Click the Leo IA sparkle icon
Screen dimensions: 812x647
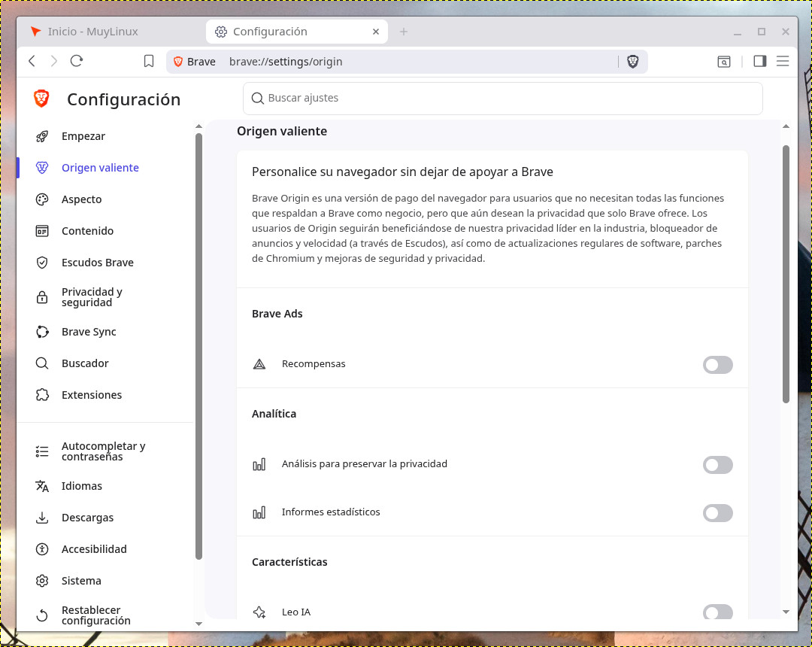[259, 612]
